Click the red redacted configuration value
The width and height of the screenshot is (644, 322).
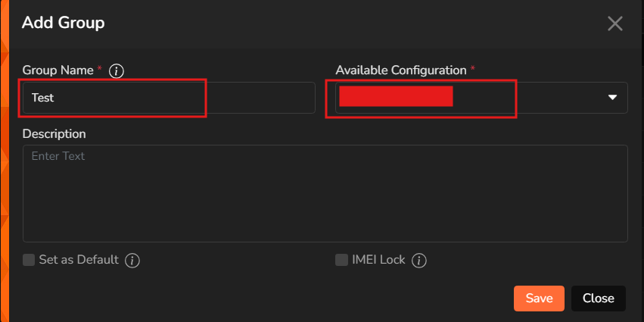click(396, 97)
